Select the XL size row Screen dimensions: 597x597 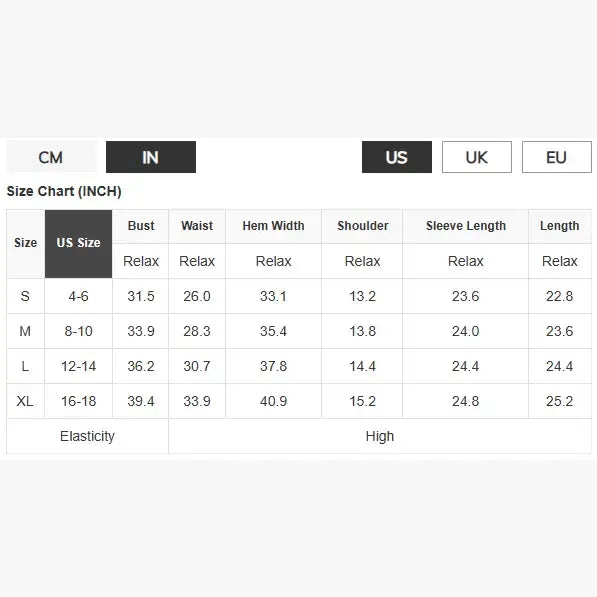[x=299, y=401]
